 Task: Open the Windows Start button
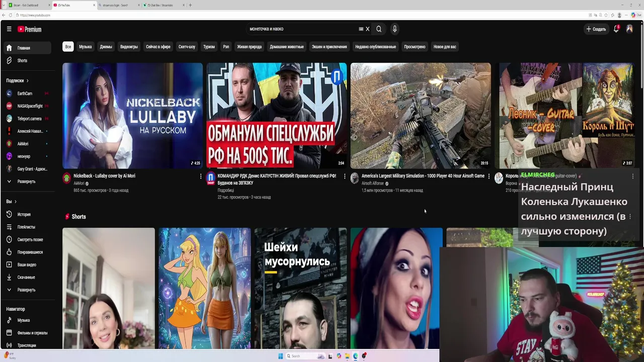pos(280,356)
